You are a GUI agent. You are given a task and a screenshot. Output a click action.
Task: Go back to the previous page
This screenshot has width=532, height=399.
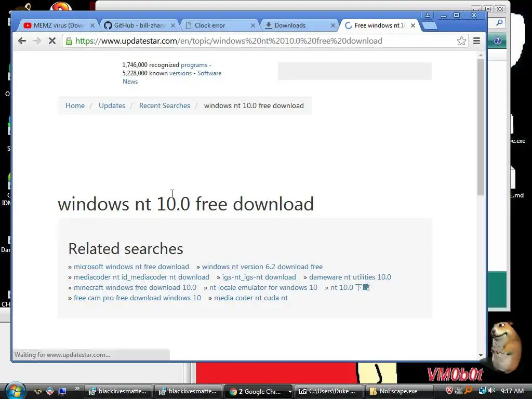tap(22, 41)
